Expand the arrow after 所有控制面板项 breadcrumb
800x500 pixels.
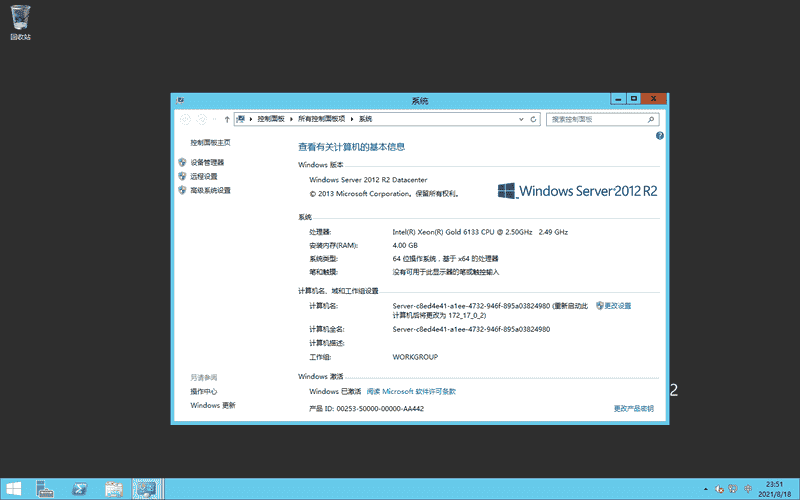click(352, 119)
